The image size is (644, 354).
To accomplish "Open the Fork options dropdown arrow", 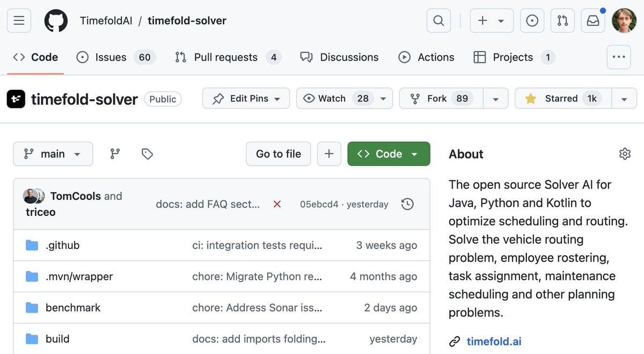I will coord(496,98).
